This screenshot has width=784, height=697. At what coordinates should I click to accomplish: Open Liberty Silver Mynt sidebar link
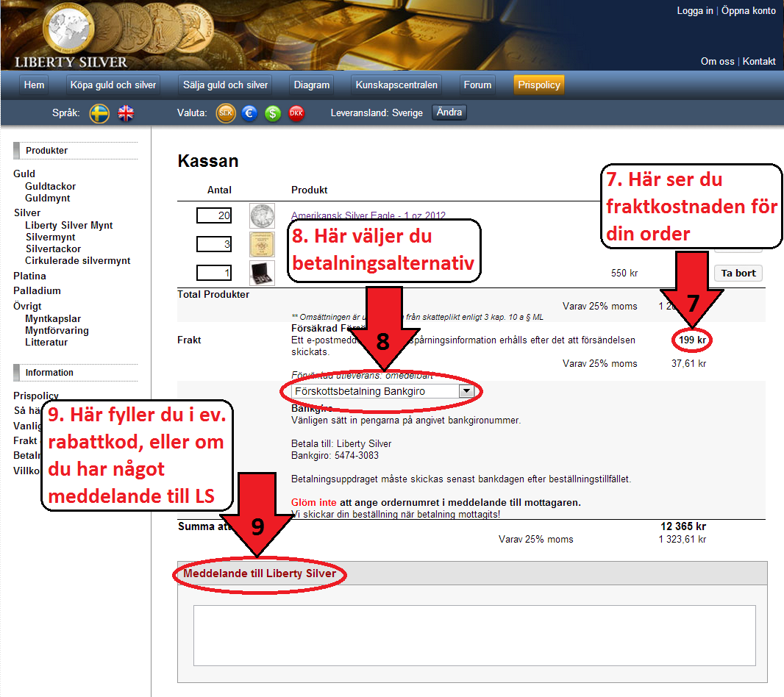tap(69, 225)
